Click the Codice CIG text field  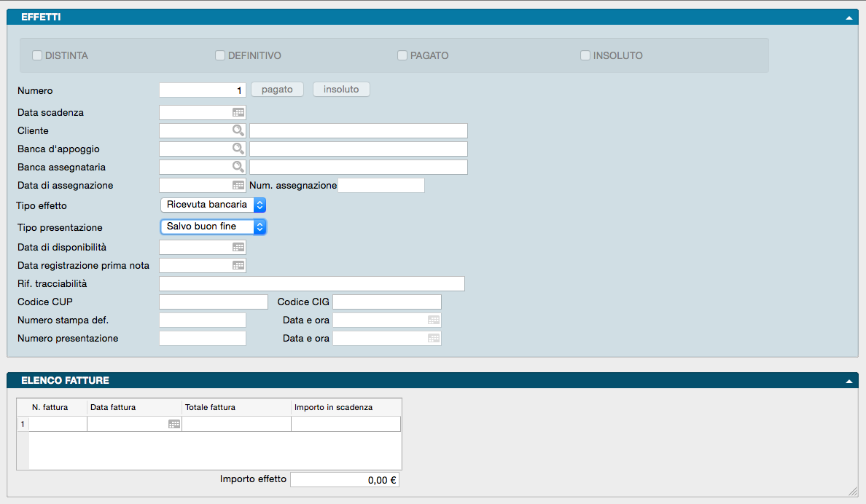[387, 302]
